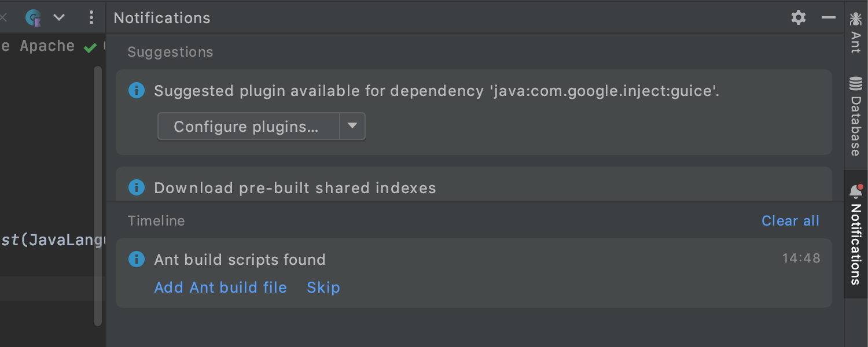
Task: Click the green checkmark inspection indicator
Action: (x=90, y=48)
